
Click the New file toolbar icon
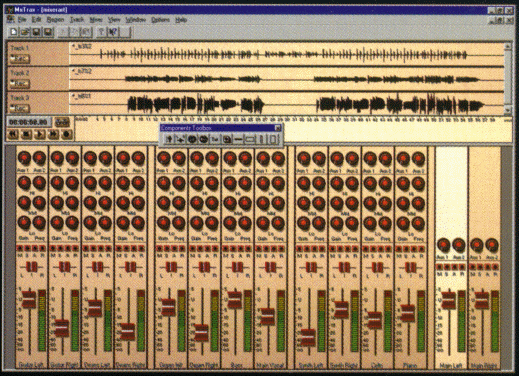(14, 32)
